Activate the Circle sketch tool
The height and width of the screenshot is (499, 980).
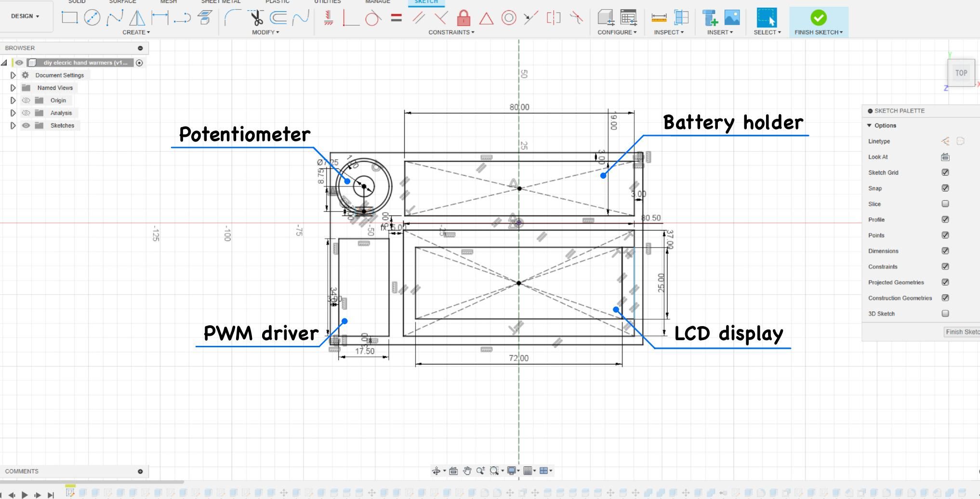(x=92, y=18)
